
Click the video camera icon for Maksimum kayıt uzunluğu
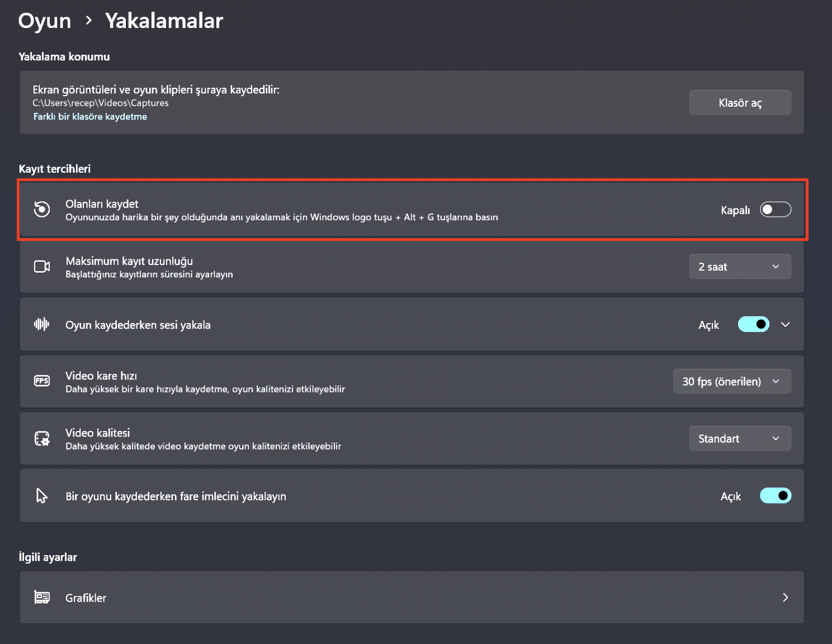tap(41, 267)
